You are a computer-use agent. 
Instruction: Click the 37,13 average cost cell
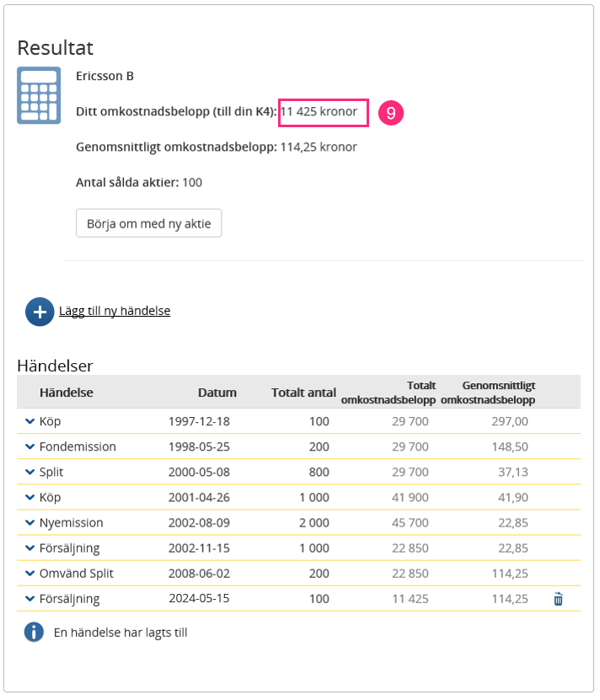pyautogui.click(x=513, y=472)
